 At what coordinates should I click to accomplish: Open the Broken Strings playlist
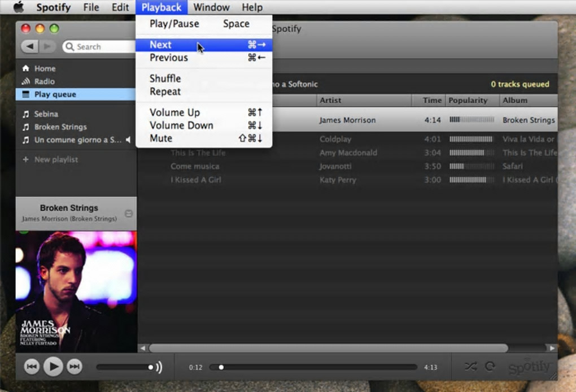[76, 127]
